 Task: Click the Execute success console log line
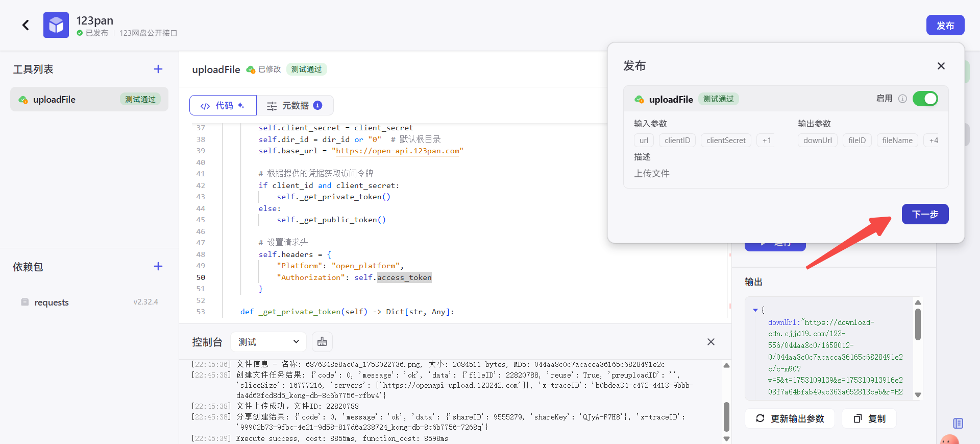pyautogui.click(x=342, y=438)
